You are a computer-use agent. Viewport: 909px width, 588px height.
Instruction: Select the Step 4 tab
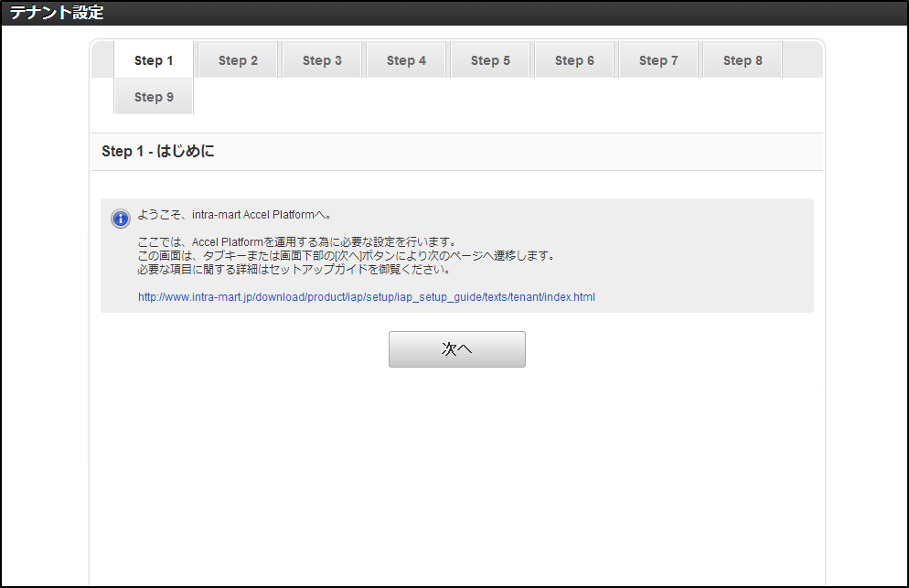(x=406, y=59)
